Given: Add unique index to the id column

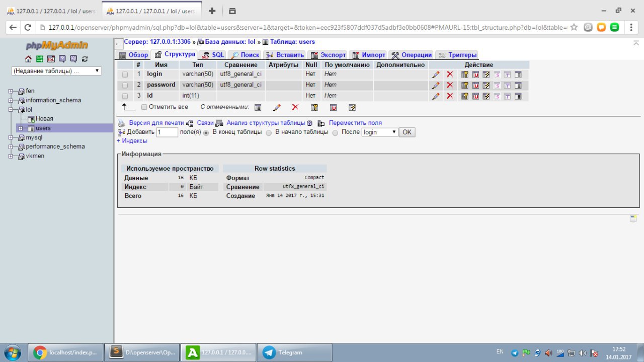Looking at the screenshot, I should (475, 96).
